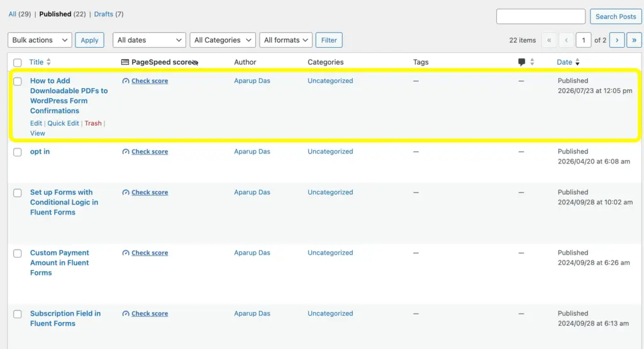Click the current page number field
Image resolution: width=644 pixels, height=349 pixels.
pos(583,40)
